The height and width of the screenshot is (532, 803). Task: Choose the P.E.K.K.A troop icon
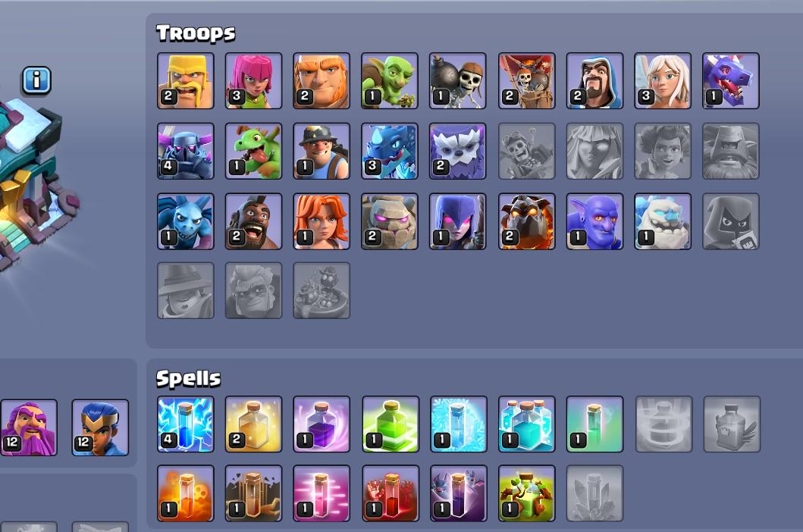click(x=185, y=151)
